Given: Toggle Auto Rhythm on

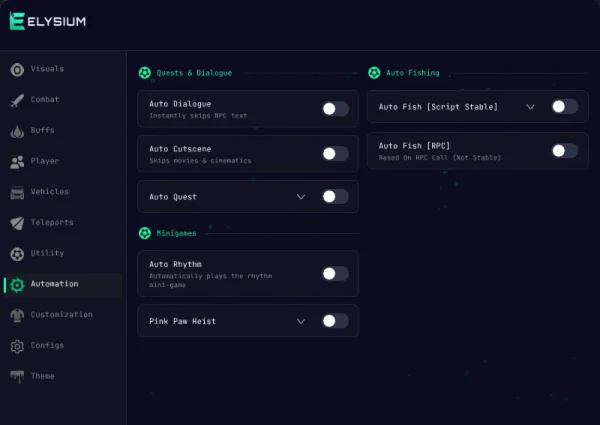Looking at the screenshot, I should pos(335,274).
